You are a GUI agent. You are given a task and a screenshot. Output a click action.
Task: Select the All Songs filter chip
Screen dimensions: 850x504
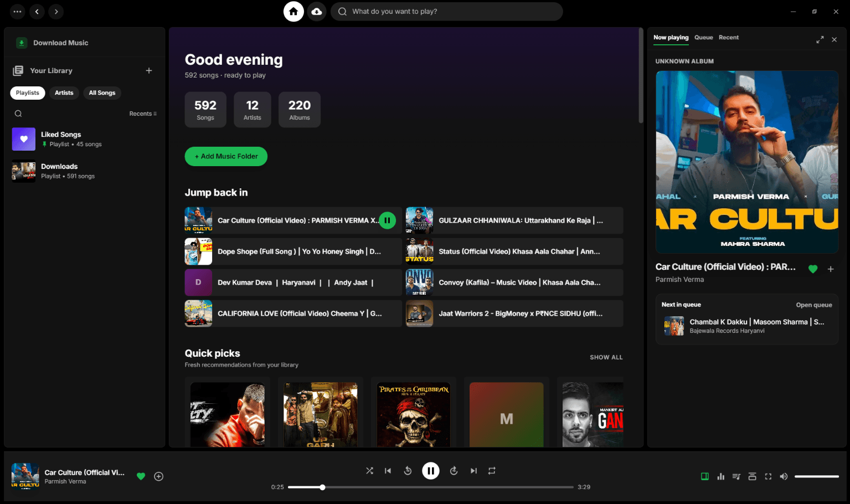point(102,93)
